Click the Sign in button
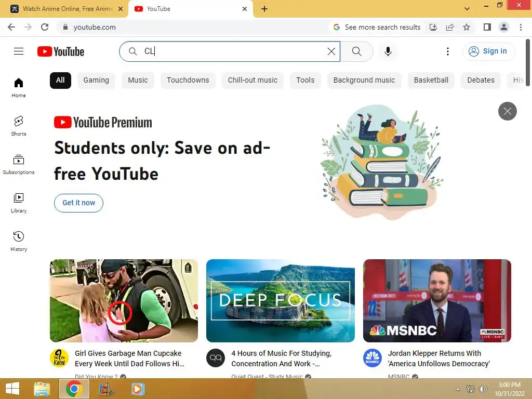This screenshot has width=532, height=399. point(488,51)
